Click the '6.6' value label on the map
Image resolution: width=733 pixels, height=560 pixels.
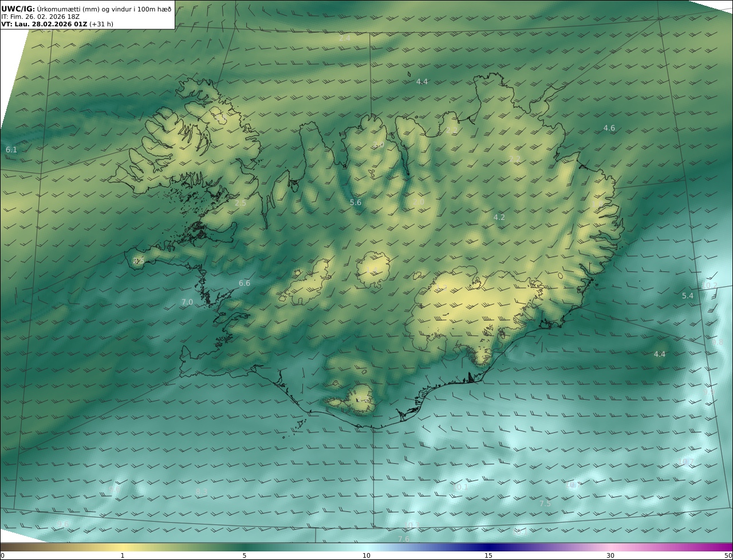tap(245, 283)
